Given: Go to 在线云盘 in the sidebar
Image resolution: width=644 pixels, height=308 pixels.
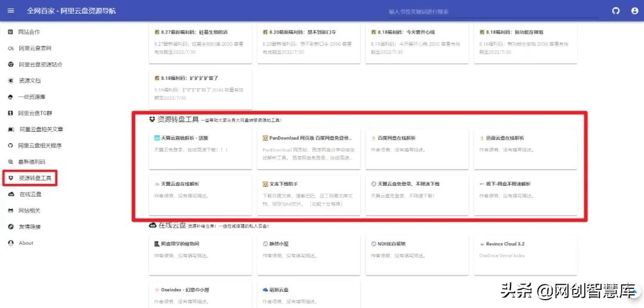Looking at the screenshot, I should 30,194.
